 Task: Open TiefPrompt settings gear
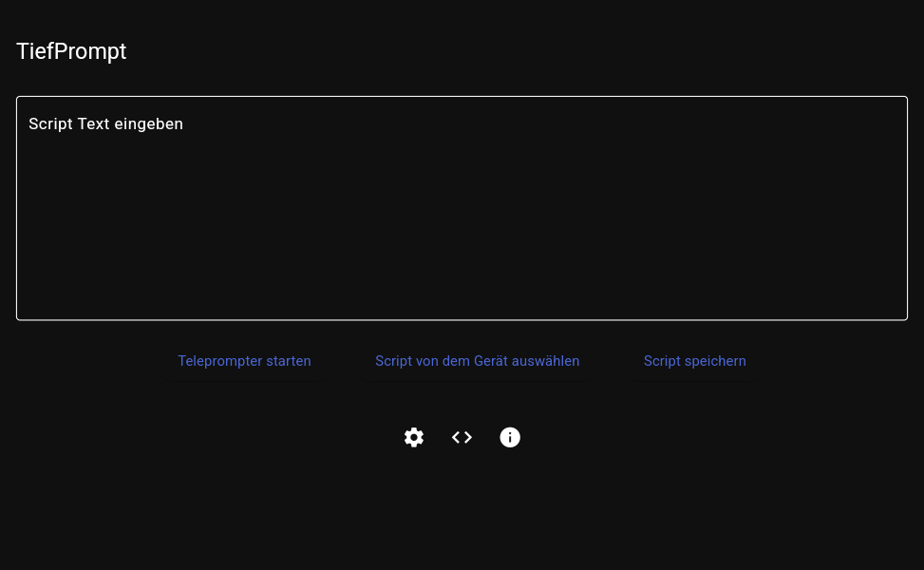tap(414, 437)
